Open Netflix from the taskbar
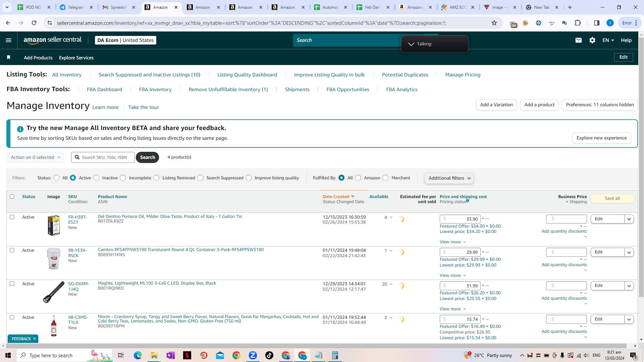The height and width of the screenshot is (362, 644). pyautogui.click(x=187, y=355)
